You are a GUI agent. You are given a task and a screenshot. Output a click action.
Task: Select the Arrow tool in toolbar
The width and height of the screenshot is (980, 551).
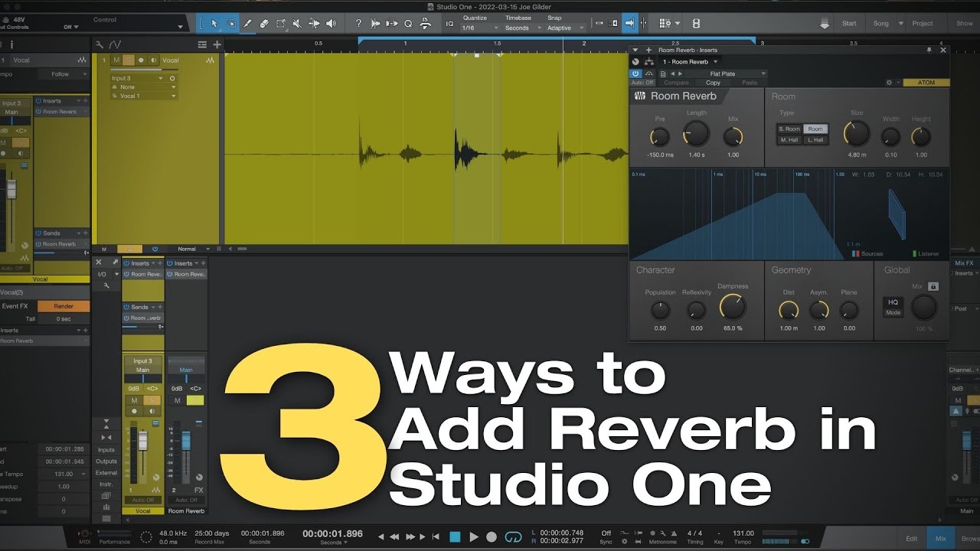(214, 24)
